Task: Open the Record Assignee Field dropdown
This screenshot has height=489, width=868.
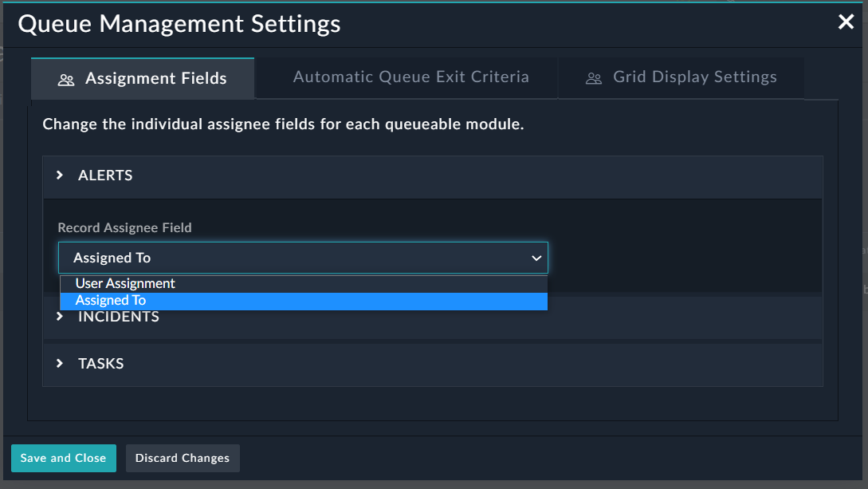Action: pyautogui.click(x=303, y=257)
